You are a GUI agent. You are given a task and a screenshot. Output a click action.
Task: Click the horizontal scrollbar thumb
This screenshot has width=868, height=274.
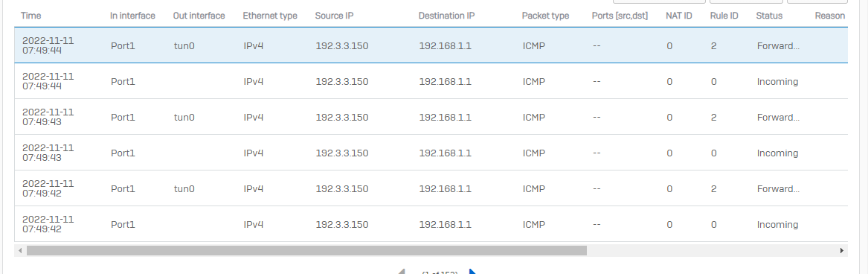pos(306,251)
